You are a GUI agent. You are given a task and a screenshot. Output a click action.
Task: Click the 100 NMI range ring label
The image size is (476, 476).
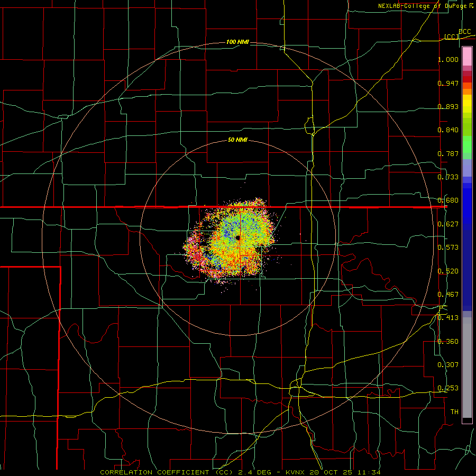[237, 42]
